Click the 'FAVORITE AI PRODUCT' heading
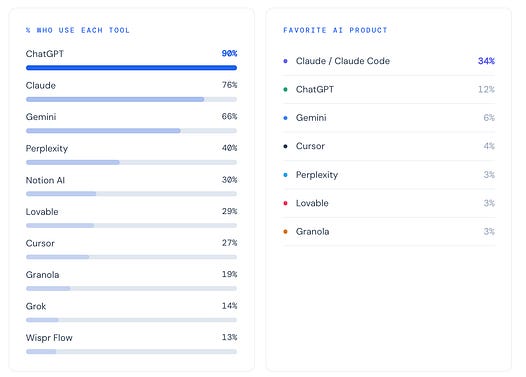The height and width of the screenshot is (377, 526). click(335, 30)
